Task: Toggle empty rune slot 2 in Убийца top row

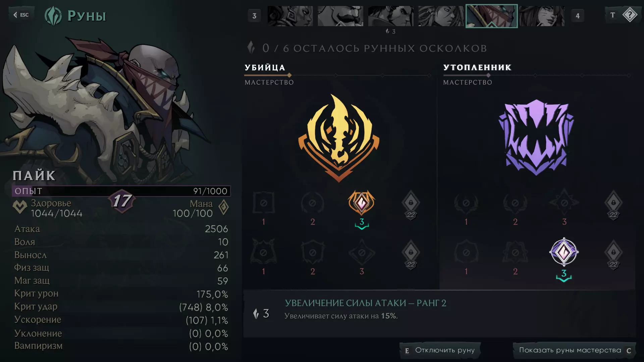Action: [x=312, y=203]
